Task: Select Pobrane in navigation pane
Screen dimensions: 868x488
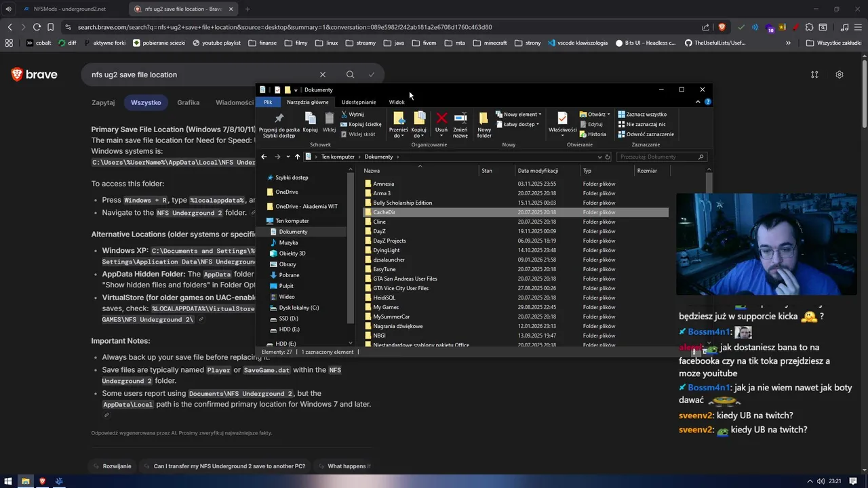Action: (289, 275)
